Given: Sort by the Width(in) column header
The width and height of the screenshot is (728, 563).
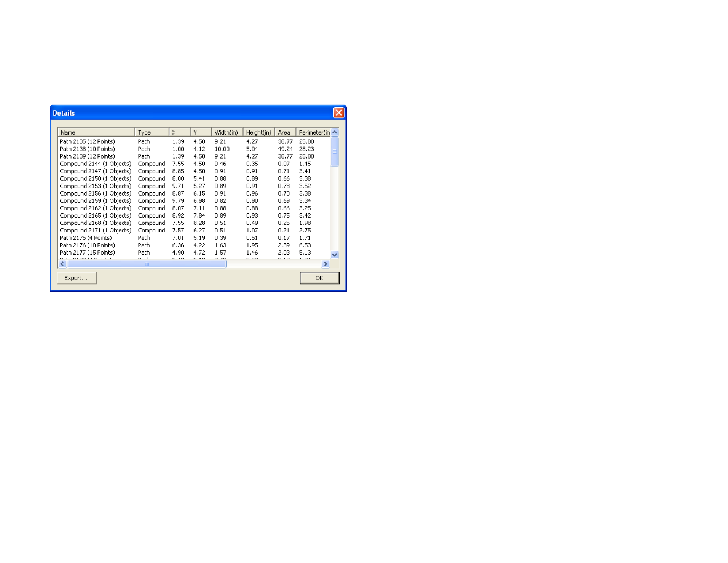Looking at the screenshot, I should [x=226, y=132].
